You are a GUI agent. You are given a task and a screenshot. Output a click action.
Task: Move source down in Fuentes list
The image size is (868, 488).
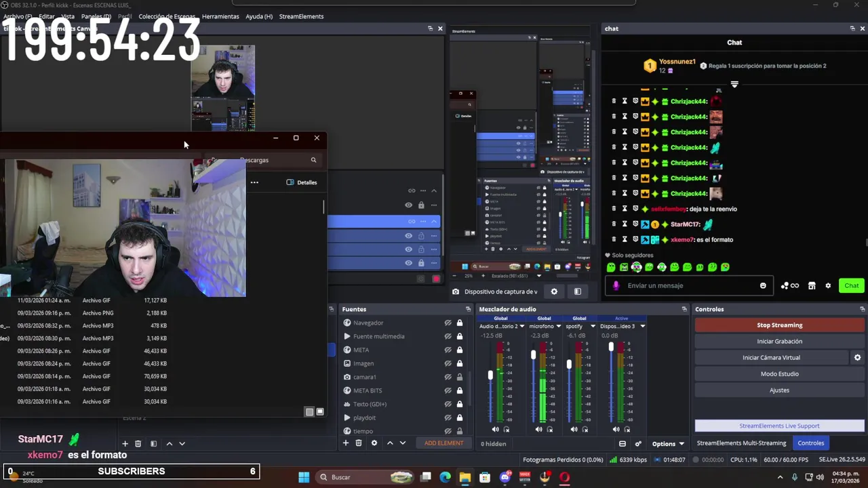coord(403,443)
